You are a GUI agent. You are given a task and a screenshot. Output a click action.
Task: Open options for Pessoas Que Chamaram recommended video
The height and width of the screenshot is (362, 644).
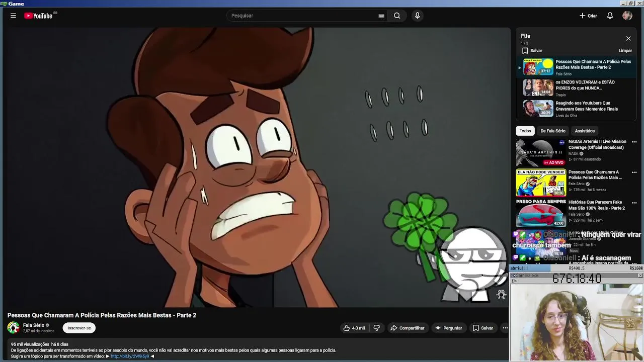[x=634, y=172]
